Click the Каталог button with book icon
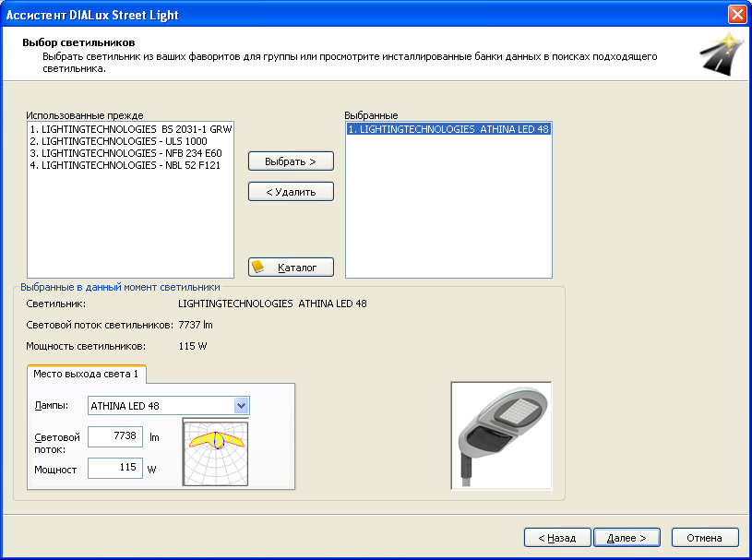The height and width of the screenshot is (560, 752). point(291,267)
